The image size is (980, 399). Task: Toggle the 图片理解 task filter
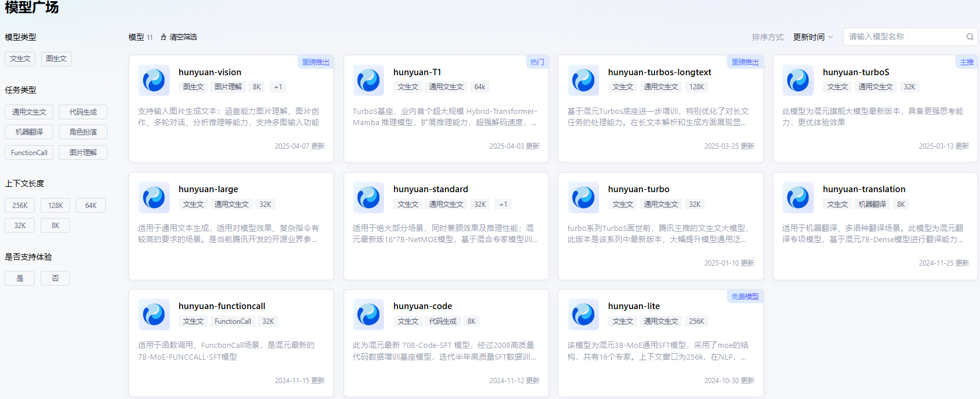(83, 153)
